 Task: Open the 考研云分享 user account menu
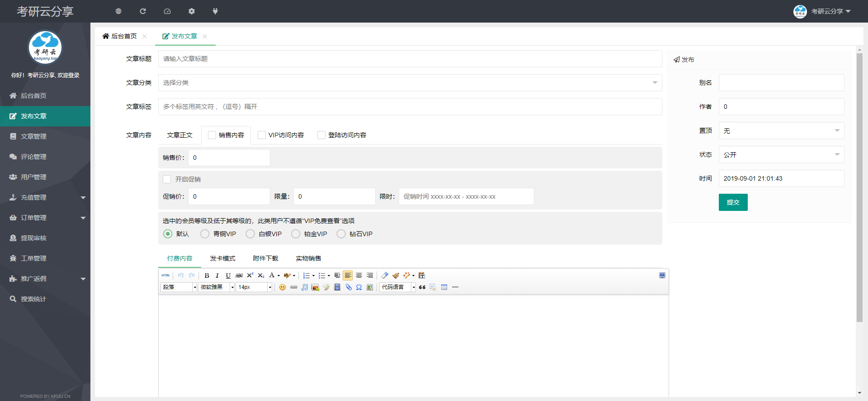(822, 11)
